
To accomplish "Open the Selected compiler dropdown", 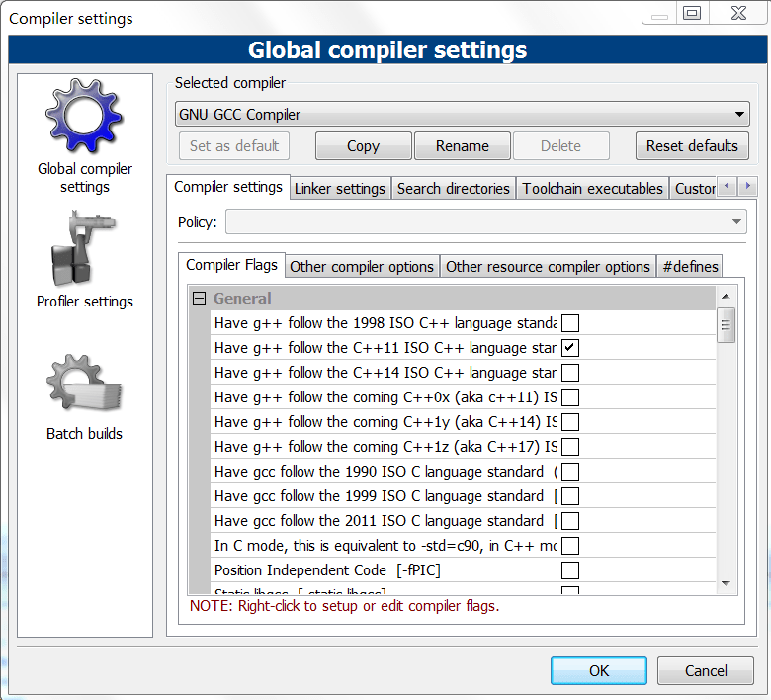I will point(463,114).
